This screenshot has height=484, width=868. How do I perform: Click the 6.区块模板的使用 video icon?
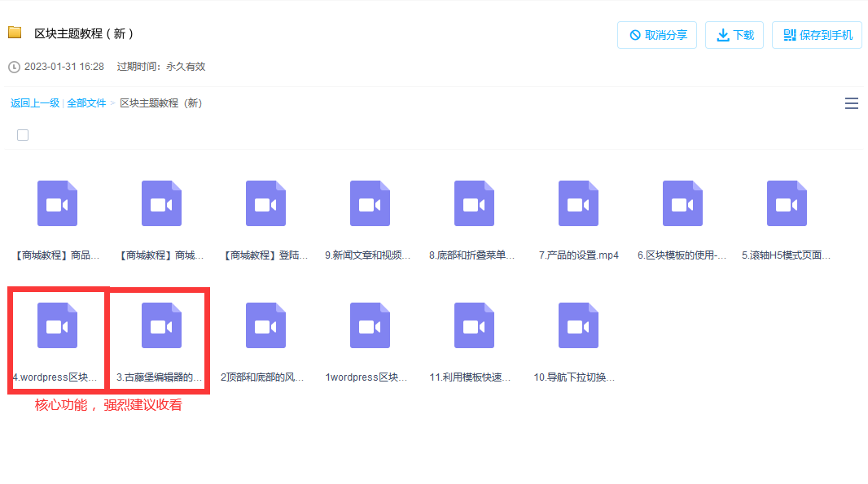(x=682, y=203)
